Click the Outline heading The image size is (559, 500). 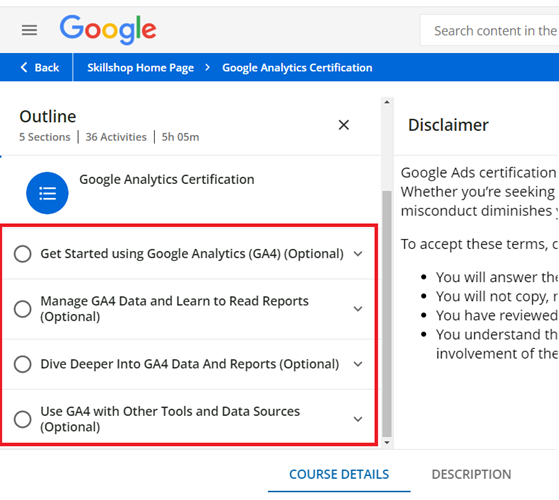pyautogui.click(x=48, y=117)
